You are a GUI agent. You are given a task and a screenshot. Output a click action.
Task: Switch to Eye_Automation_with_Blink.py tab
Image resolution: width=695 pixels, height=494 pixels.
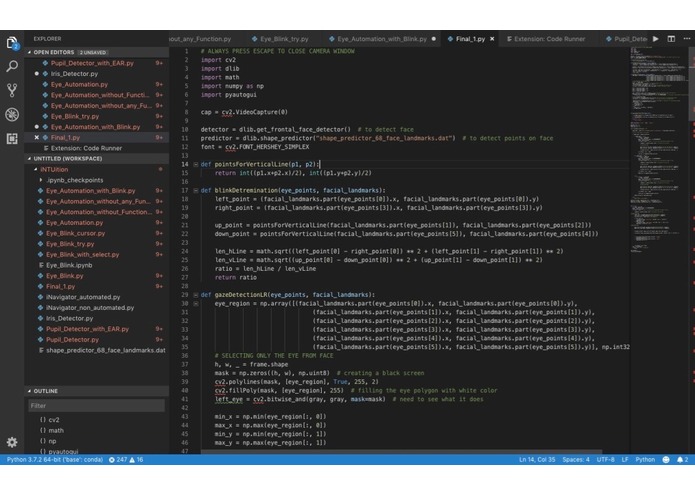pos(382,39)
